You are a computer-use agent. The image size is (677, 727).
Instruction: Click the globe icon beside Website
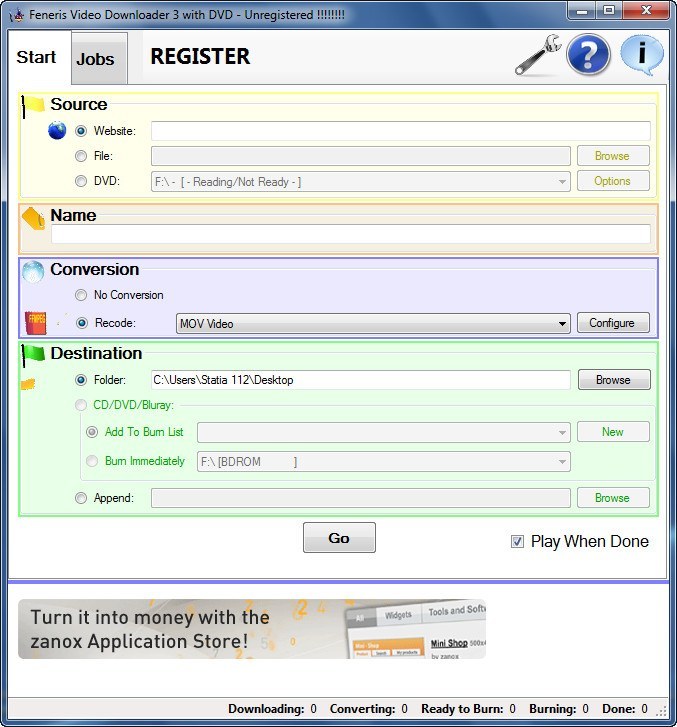[x=57, y=131]
